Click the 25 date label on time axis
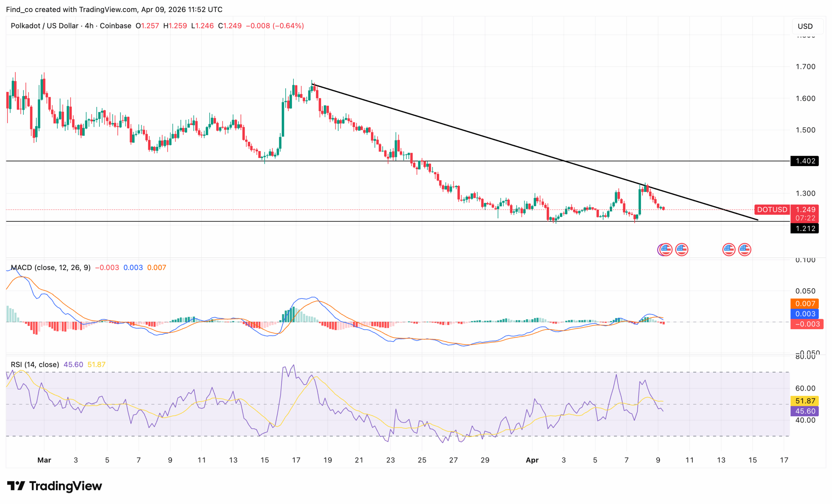This screenshot has width=832, height=504. pos(422,460)
